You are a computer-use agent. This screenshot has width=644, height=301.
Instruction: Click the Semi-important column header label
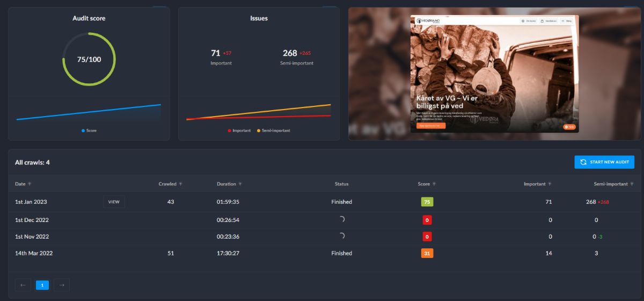(611, 184)
